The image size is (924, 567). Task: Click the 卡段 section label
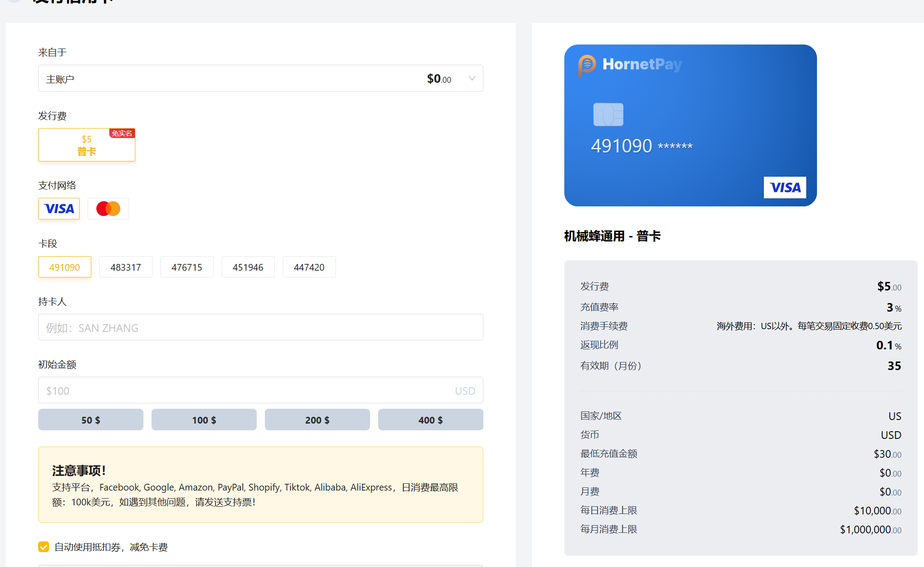(48, 244)
